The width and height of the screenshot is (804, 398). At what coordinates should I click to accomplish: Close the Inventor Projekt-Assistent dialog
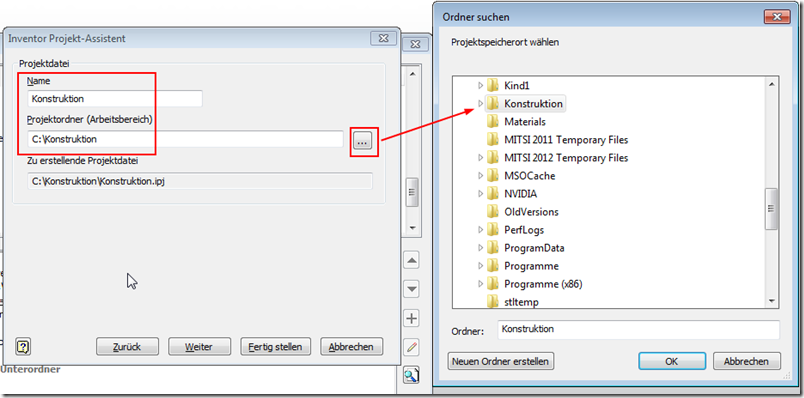point(383,38)
